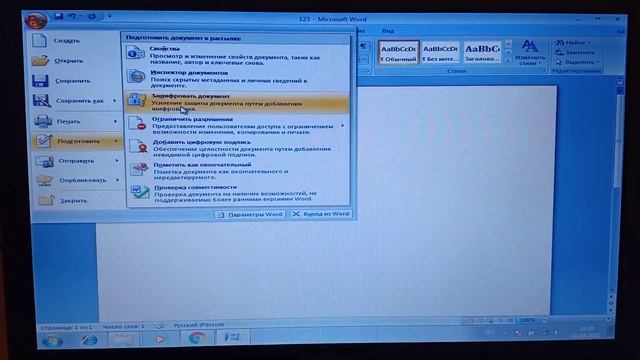Expand the Печать submenu arrow
640x360 pixels.
point(116,121)
